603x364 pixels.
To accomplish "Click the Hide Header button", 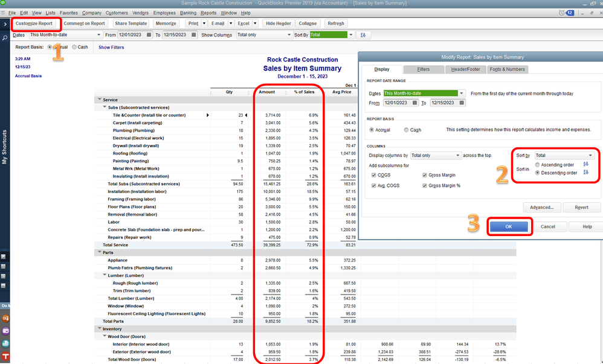I will tap(279, 24).
